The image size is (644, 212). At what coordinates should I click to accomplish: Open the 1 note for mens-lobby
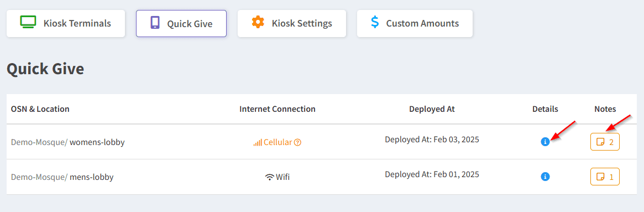(x=605, y=177)
